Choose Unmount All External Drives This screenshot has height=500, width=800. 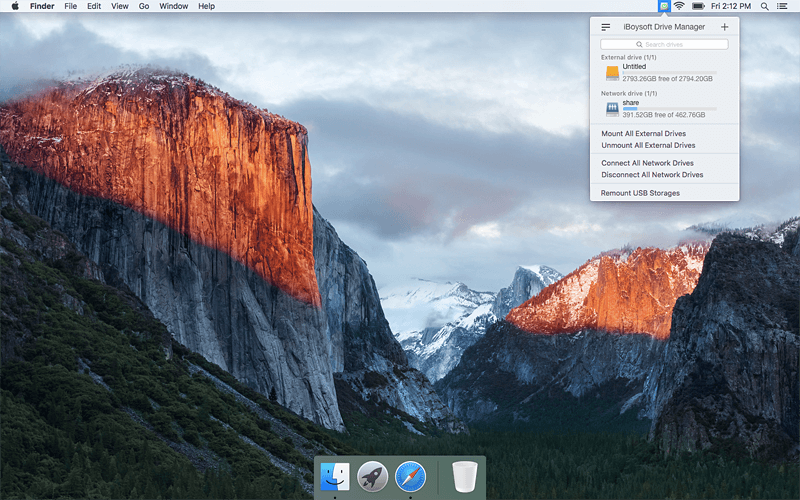648,145
